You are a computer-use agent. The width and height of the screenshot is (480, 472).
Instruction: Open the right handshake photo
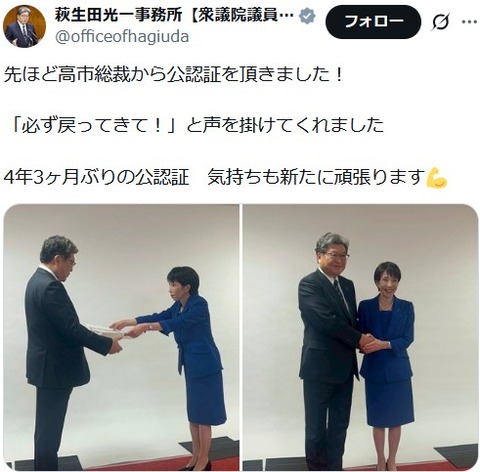pos(360,337)
